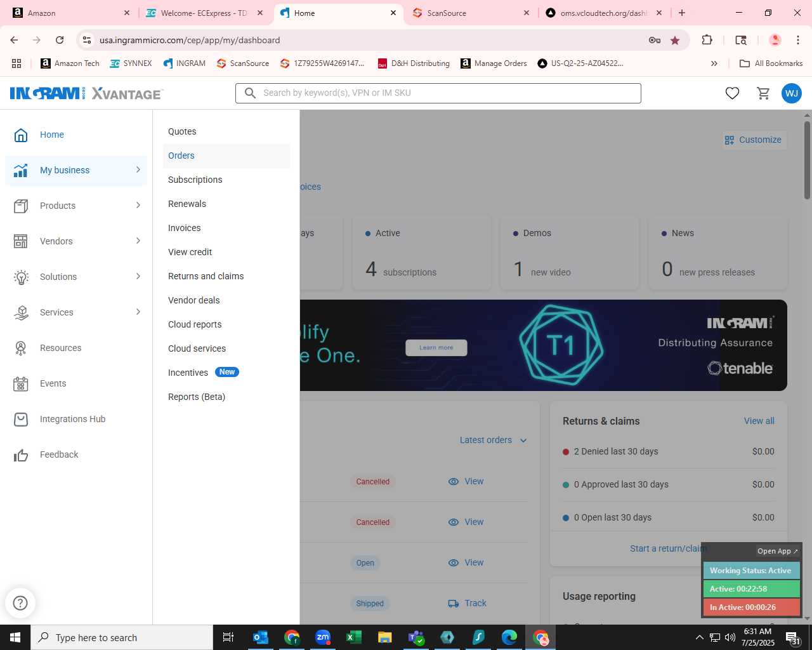This screenshot has width=812, height=650.
Task: Open Incentives menu item
Action: click(226, 373)
